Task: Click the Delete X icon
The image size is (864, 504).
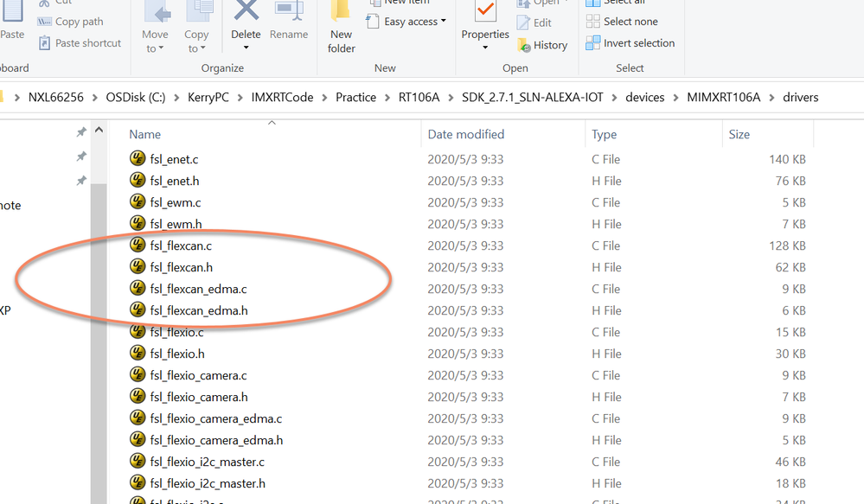Action: [246, 10]
